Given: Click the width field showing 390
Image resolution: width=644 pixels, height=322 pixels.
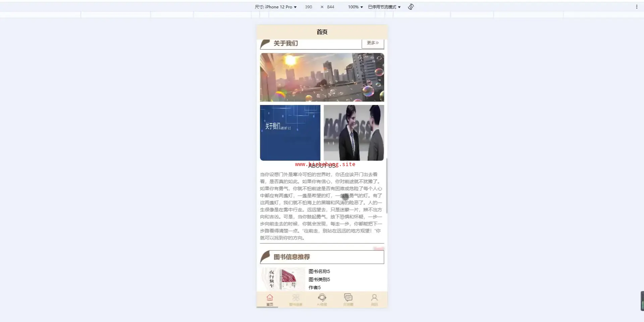Looking at the screenshot, I should click(x=309, y=7).
